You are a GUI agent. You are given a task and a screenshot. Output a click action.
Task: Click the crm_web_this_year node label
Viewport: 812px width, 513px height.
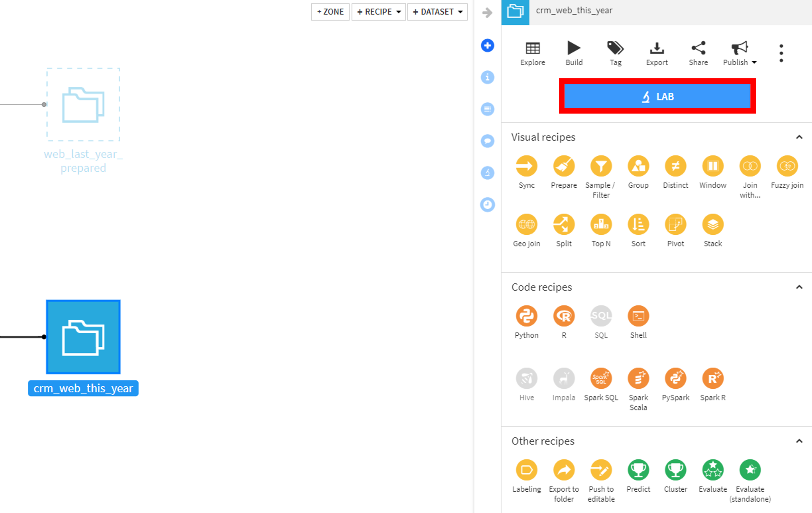[x=83, y=388]
